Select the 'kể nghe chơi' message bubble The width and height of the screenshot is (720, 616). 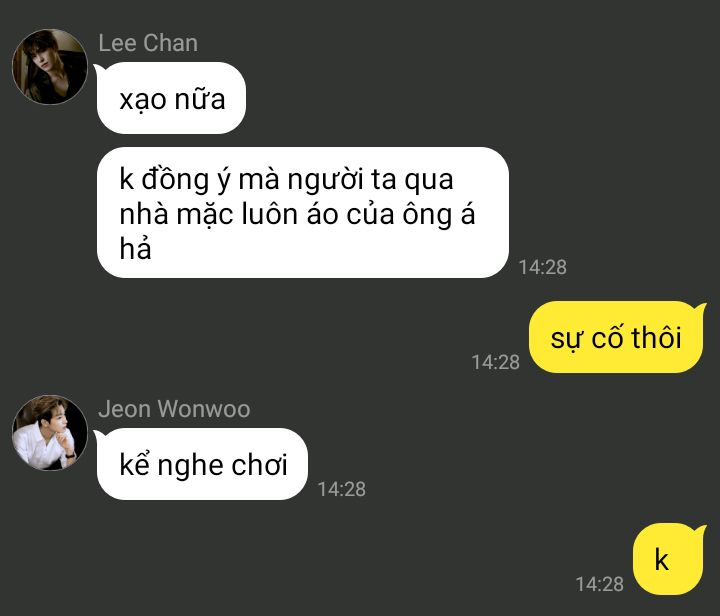(202, 464)
